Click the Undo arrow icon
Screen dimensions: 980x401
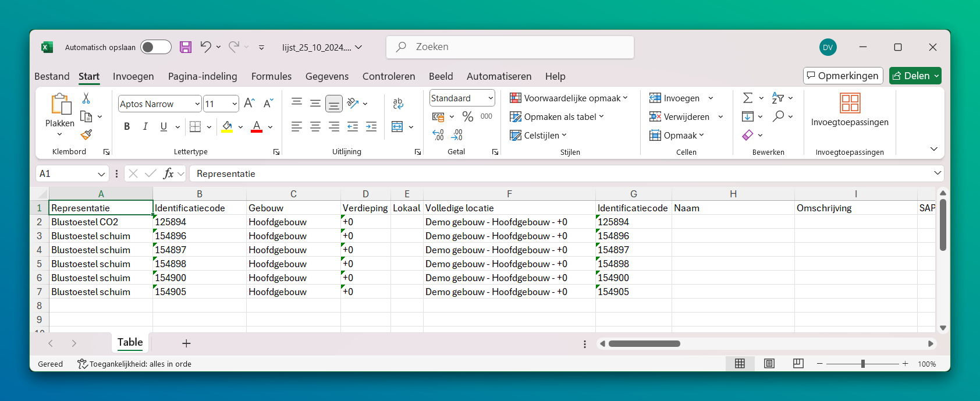(x=205, y=47)
